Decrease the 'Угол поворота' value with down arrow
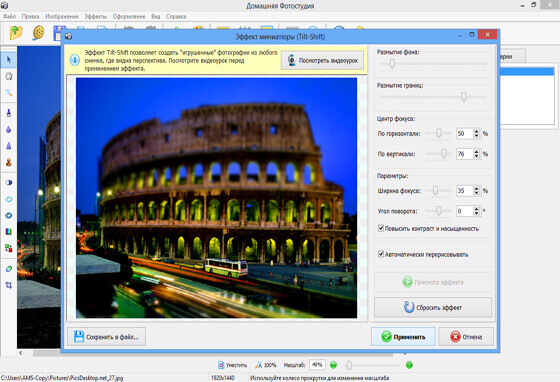 (x=476, y=213)
